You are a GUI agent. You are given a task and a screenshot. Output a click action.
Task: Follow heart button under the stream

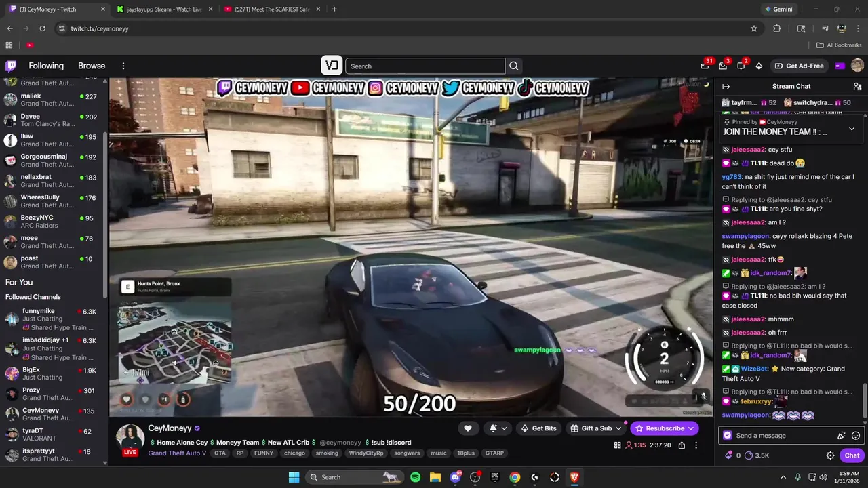[x=468, y=428]
